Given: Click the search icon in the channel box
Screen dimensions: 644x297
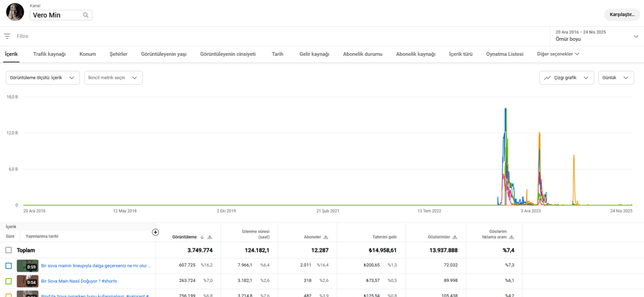Looking at the screenshot, I should click(85, 15).
